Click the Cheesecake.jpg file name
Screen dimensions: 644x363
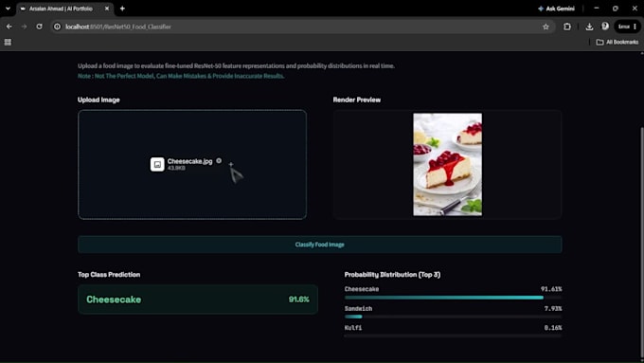click(x=189, y=161)
